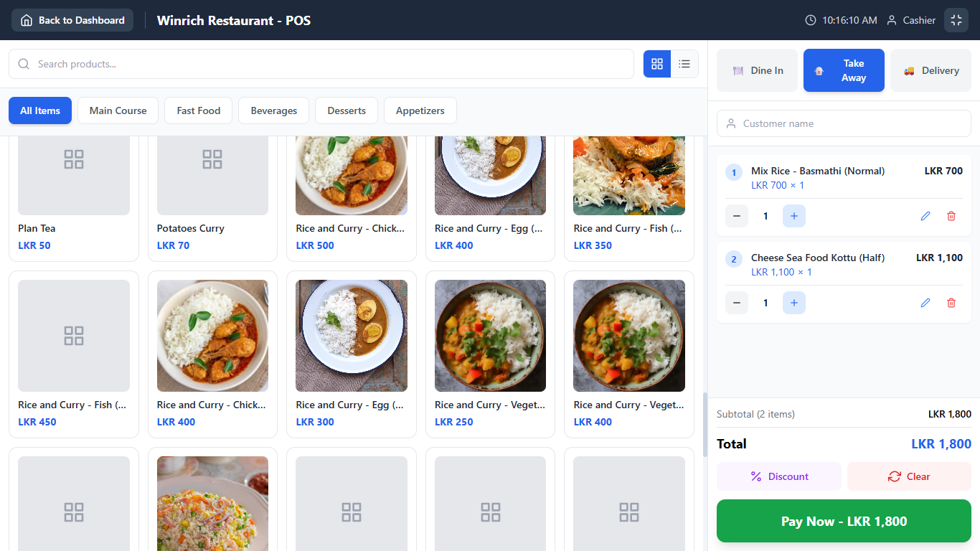980x551 pixels.
Task: Choose Delivery order type
Action: click(930, 70)
